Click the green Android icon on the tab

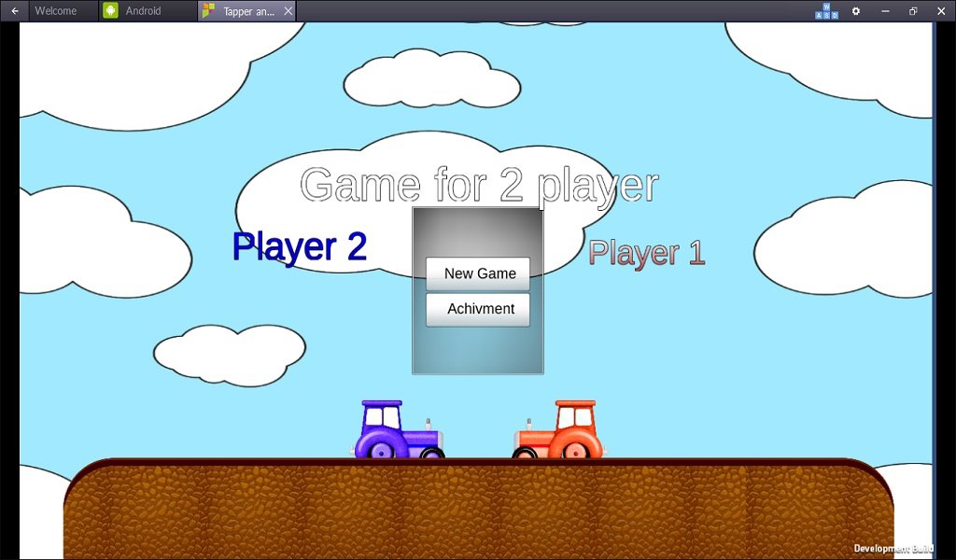[111, 10]
